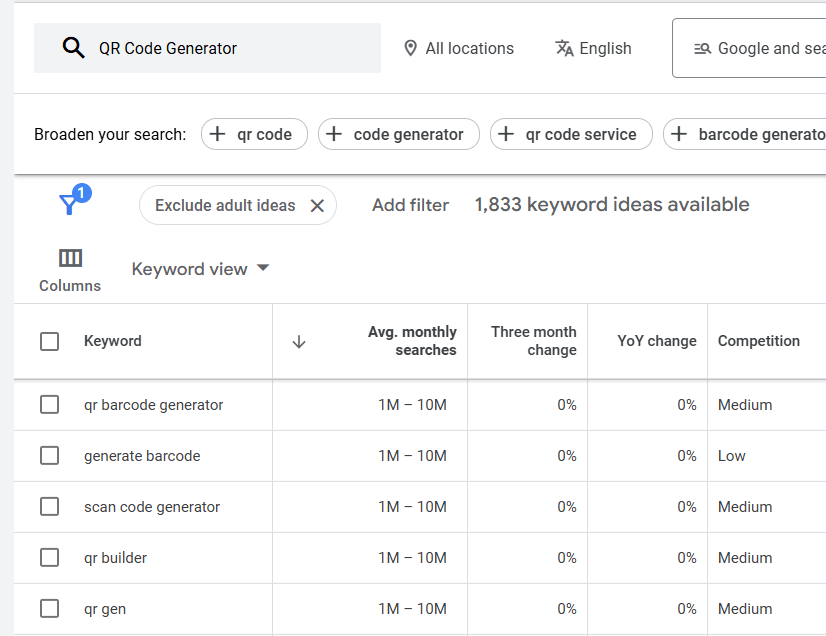
Task: Add 'code generator' to broaden search
Action: coord(399,134)
